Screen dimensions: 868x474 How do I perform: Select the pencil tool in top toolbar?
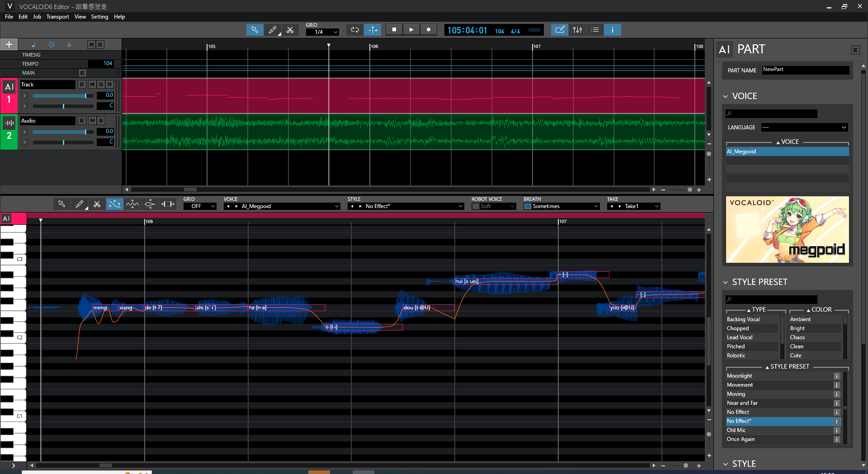(272, 30)
